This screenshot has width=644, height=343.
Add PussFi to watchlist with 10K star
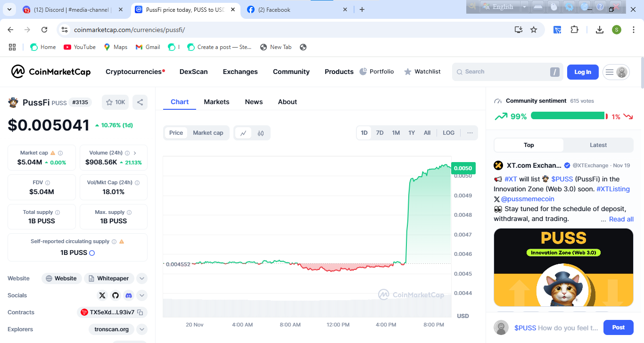pyautogui.click(x=116, y=102)
